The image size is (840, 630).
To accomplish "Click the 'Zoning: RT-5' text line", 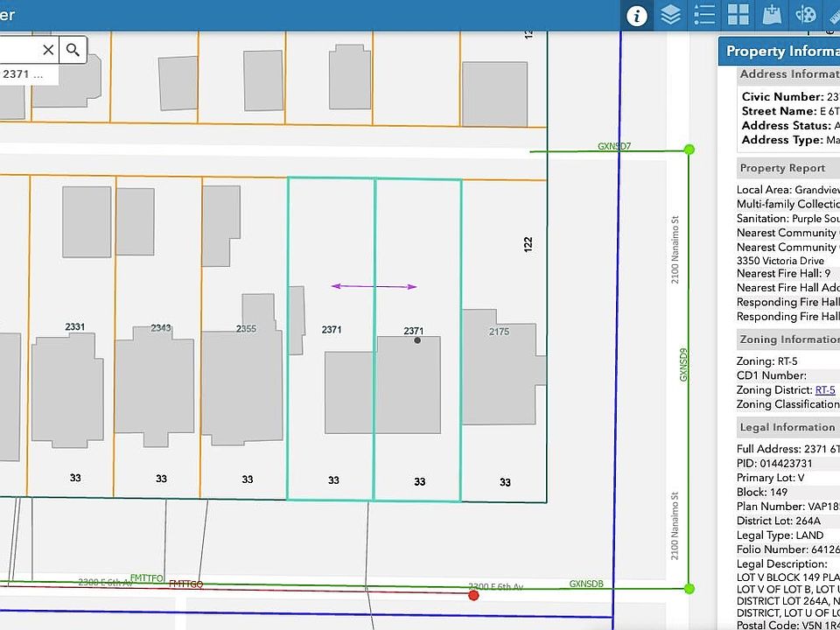I will coord(767,361).
